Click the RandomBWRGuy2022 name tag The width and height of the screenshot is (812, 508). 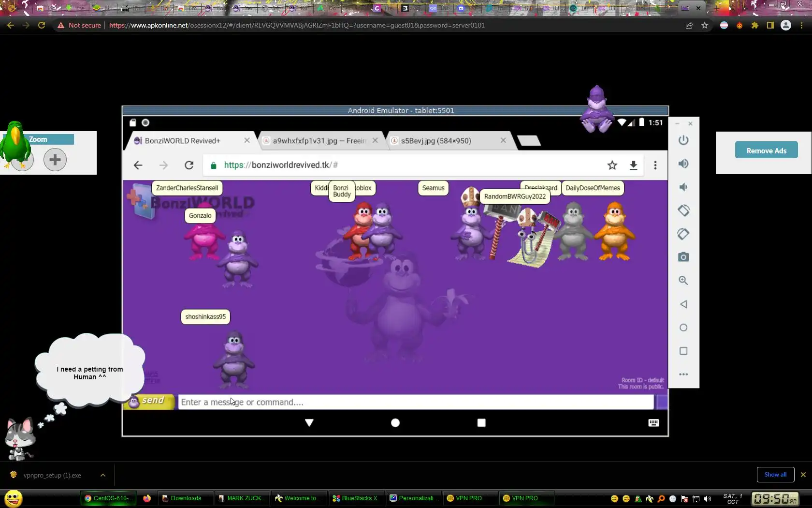point(515,196)
